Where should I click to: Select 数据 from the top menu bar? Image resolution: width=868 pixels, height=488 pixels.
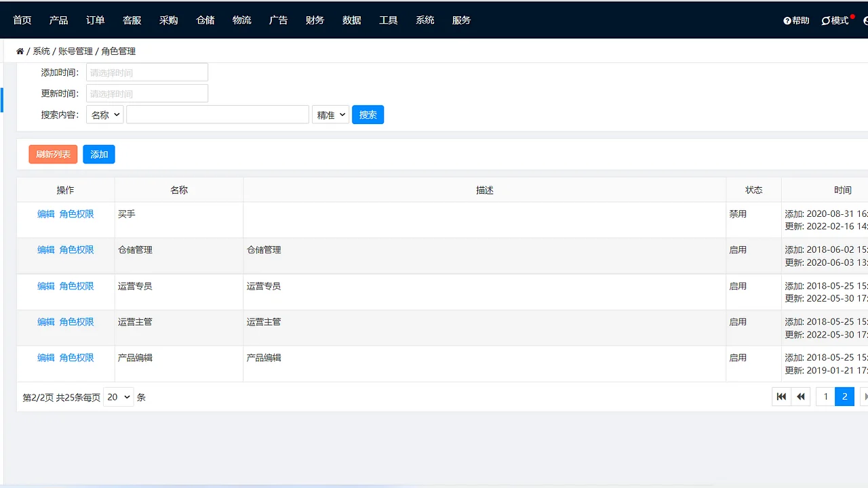351,20
